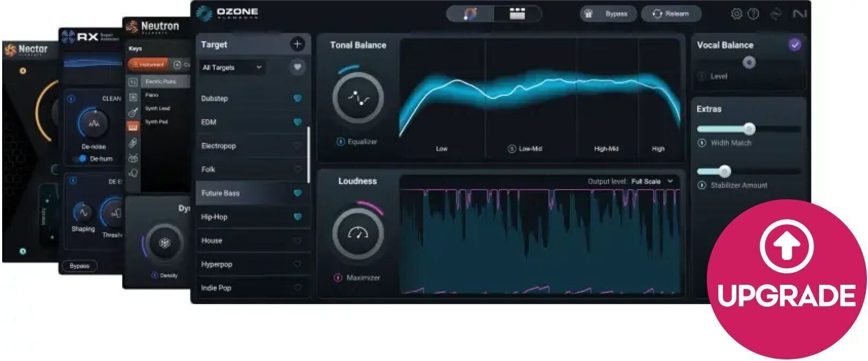The width and height of the screenshot is (868, 361).
Task: Switch to the Ozone assistant view tab
Action: click(x=471, y=14)
